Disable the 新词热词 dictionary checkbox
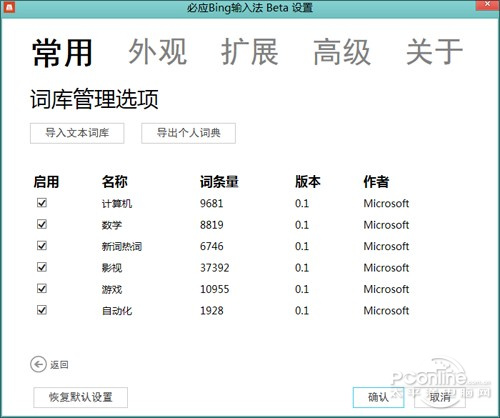The width and height of the screenshot is (500, 418). pyautogui.click(x=42, y=246)
